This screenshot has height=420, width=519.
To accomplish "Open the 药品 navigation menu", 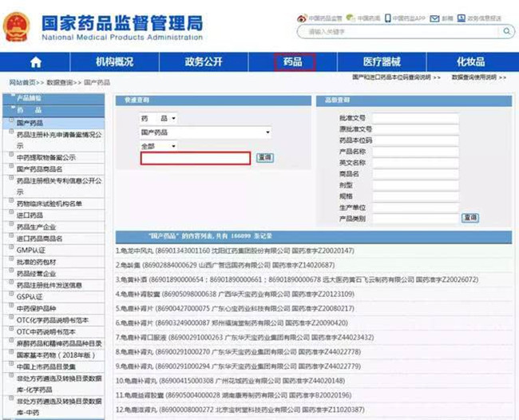I will click(293, 61).
